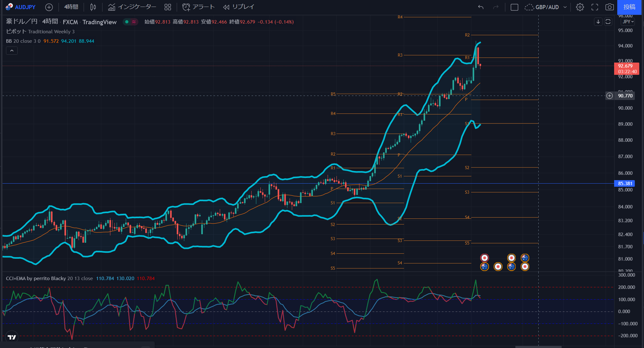
Task: Open the JPY currency dropdown
Action: point(628,22)
